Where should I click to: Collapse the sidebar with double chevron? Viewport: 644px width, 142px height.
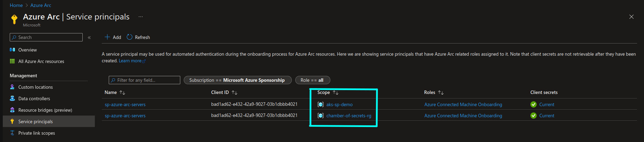[89, 37]
